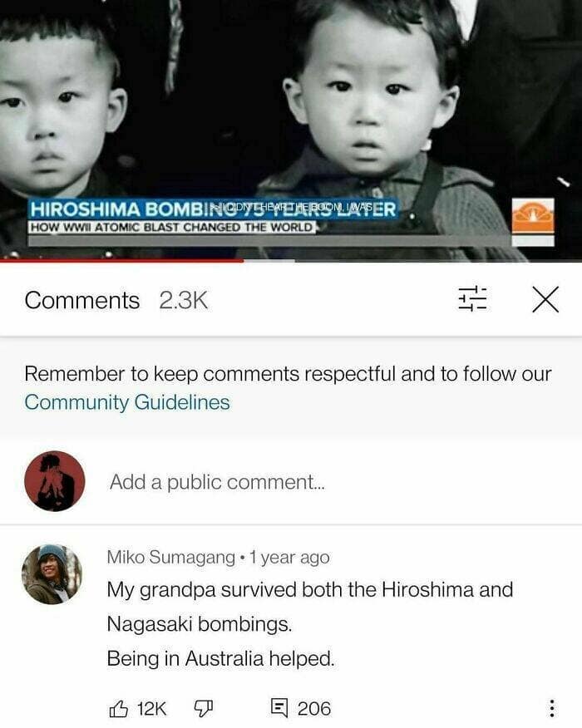582x728 pixels.
Task: View the 206 replies count
Action: pyautogui.click(x=314, y=709)
